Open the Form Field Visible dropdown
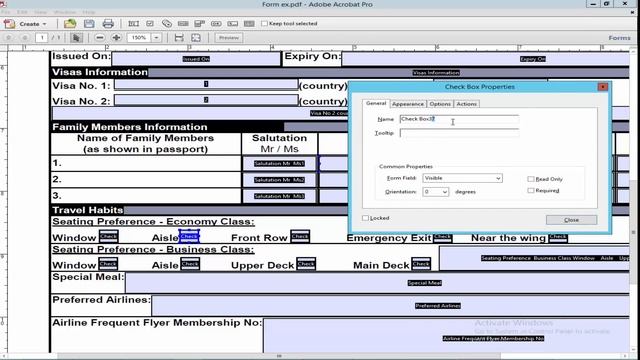640x360 pixels. click(x=462, y=178)
